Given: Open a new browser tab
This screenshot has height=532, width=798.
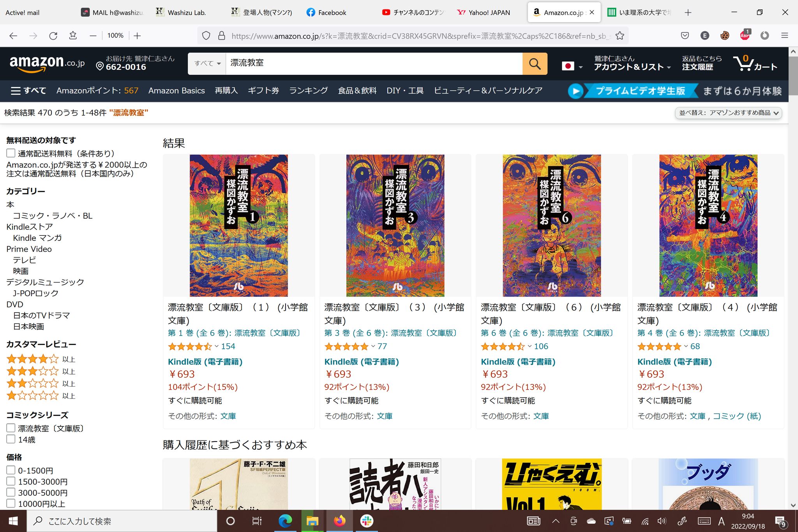Looking at the screenshot, I should click(x=688, y=12).
